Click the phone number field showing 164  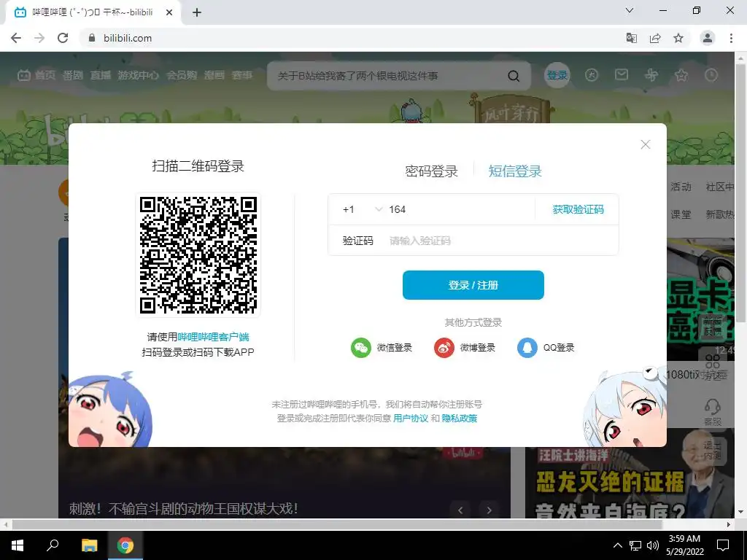(459, 209)
